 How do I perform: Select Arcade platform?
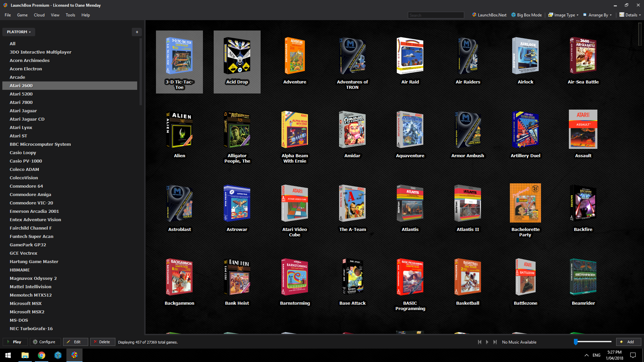[x=70, y=77]
